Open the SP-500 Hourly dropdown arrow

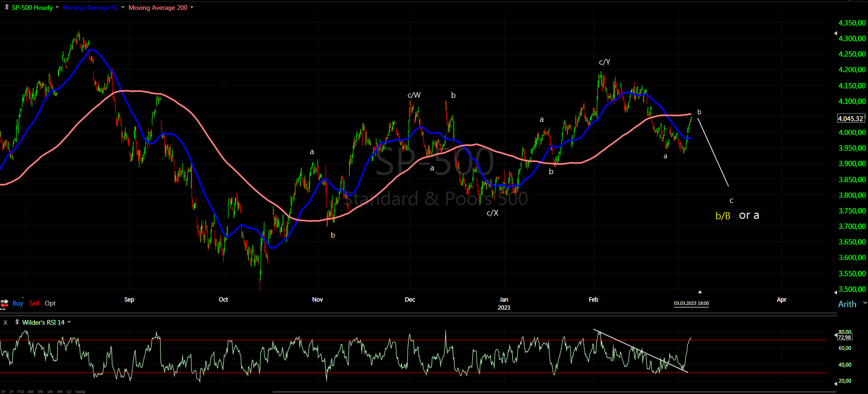57,7
